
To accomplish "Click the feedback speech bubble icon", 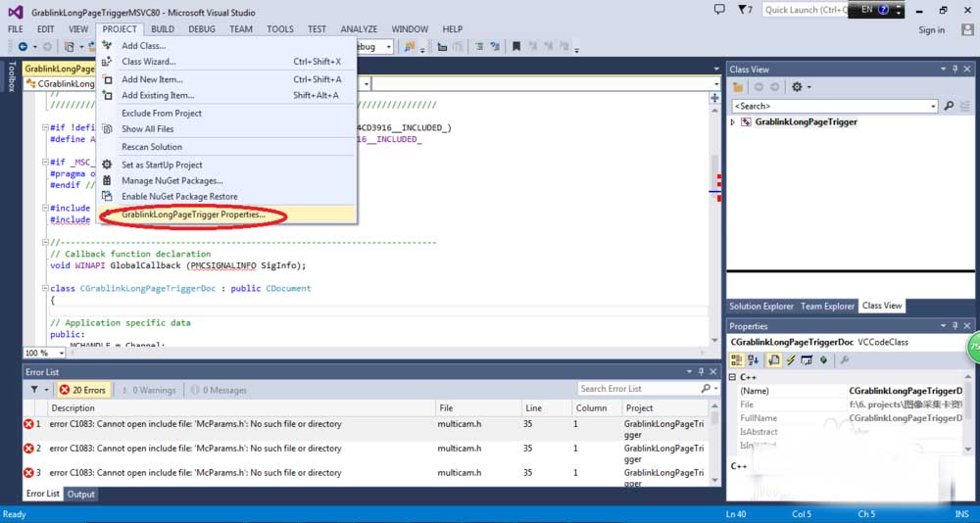I will 719,10.
